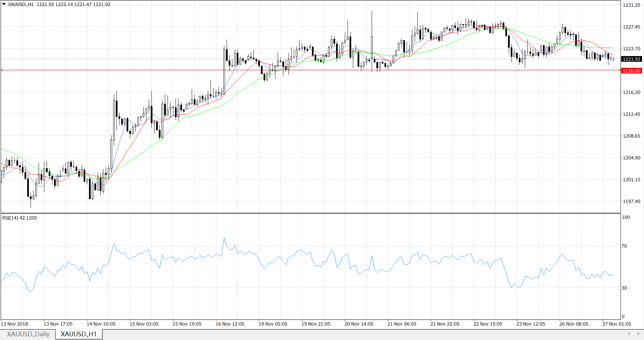The width and height of the screenshot is (644, 340).
Task: Click the 16 Nov 12:05 time axis label
Action: 230,324
